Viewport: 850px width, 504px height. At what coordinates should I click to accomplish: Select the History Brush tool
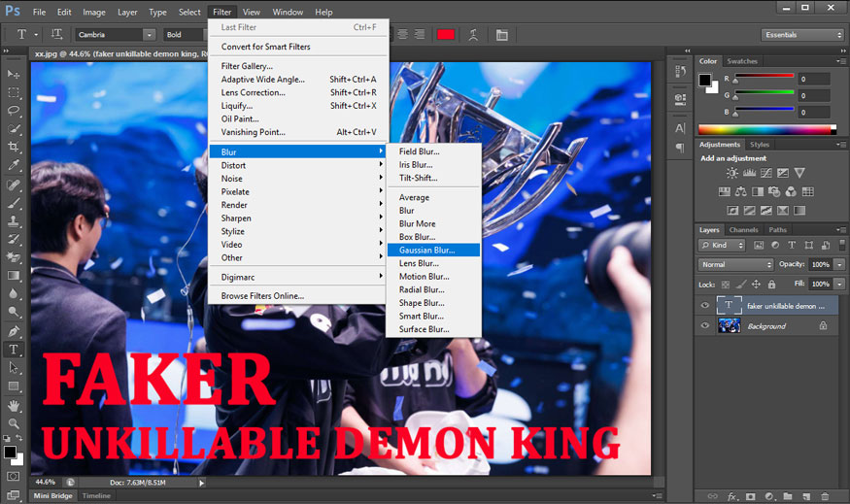[x=14, y=239]
